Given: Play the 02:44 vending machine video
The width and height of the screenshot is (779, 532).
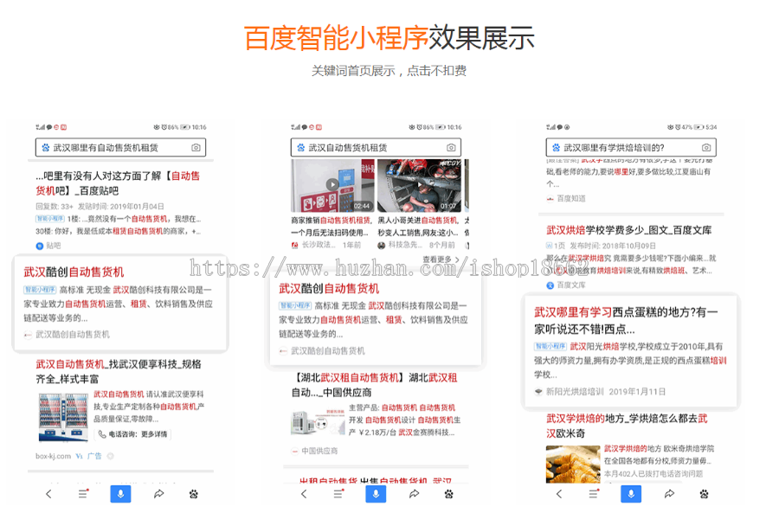Looking at the screenshot, I should point(332,185).
